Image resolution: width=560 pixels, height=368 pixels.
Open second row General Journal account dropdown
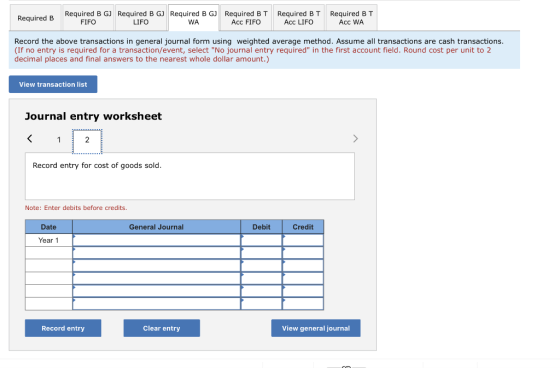pos(156,253)
